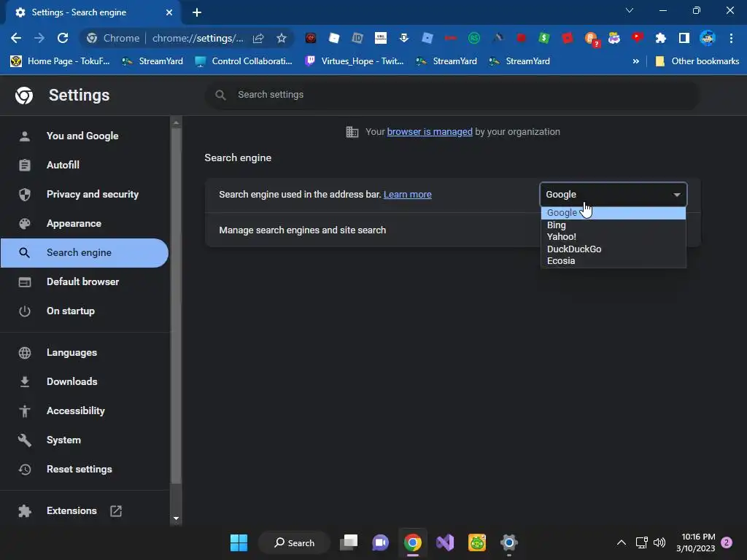Open the Windows taskbar Search box
The height and width of the screenshot is (560, 747).
pyautogui.click(x=295, y=542)
